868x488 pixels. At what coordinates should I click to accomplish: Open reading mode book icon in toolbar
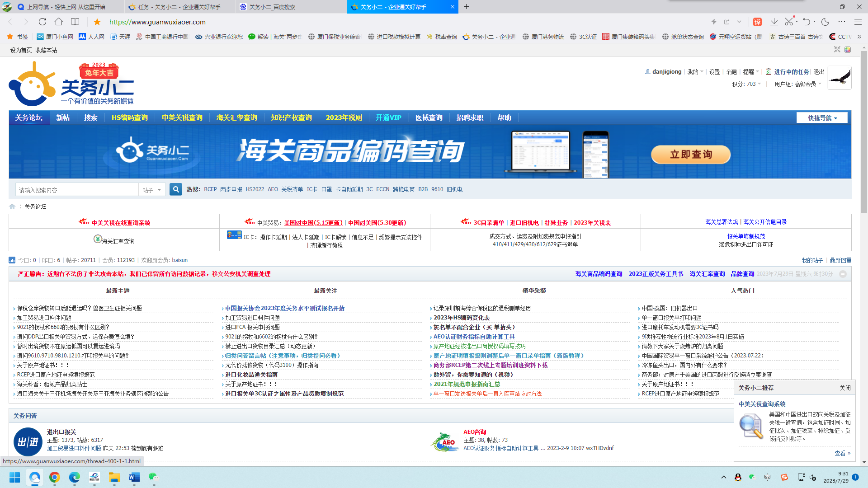click(75, 22)
